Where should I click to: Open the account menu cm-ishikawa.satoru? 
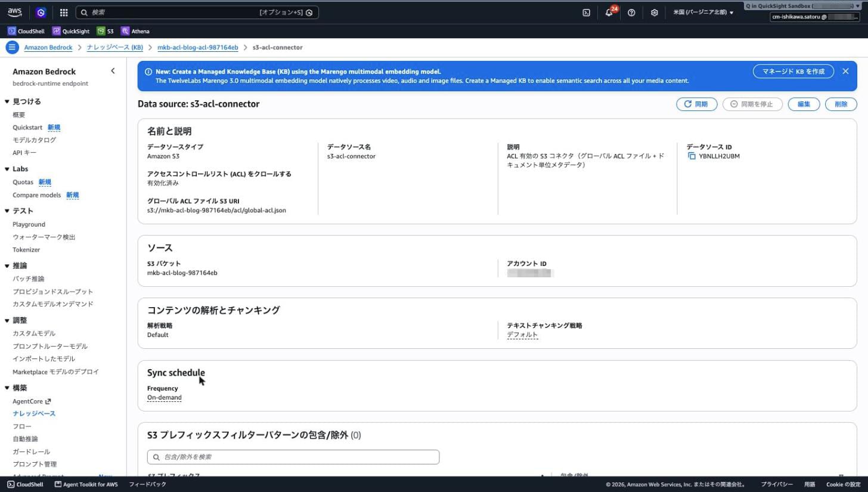(x=814, y=17)
